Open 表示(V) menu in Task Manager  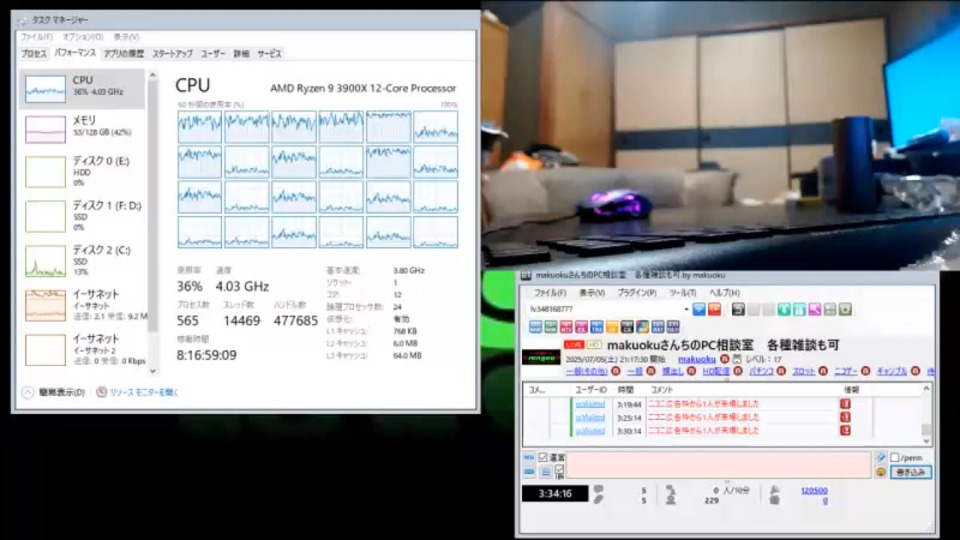click(x=126, y=37)
